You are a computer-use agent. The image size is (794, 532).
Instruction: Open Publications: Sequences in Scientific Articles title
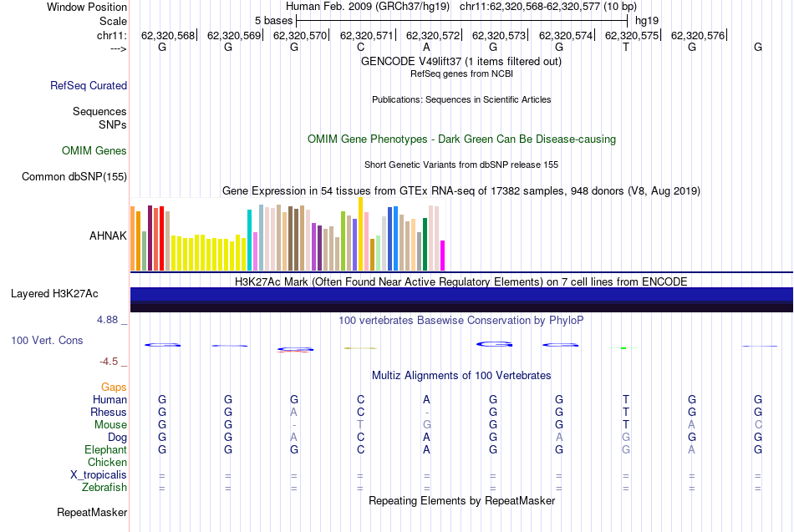[x=461, y=99]
